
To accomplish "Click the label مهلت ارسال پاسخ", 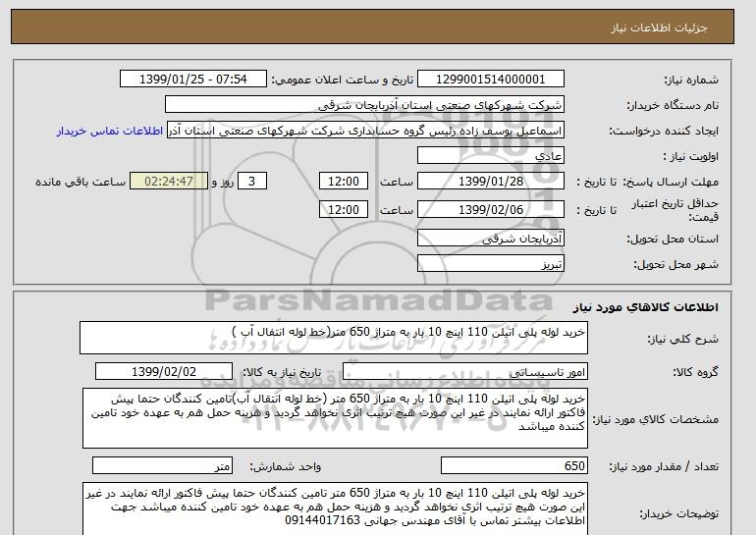I will (671, 182).
